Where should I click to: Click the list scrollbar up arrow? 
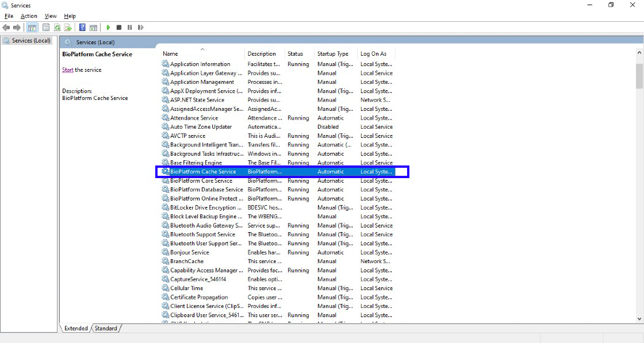[x=639, y=53]
